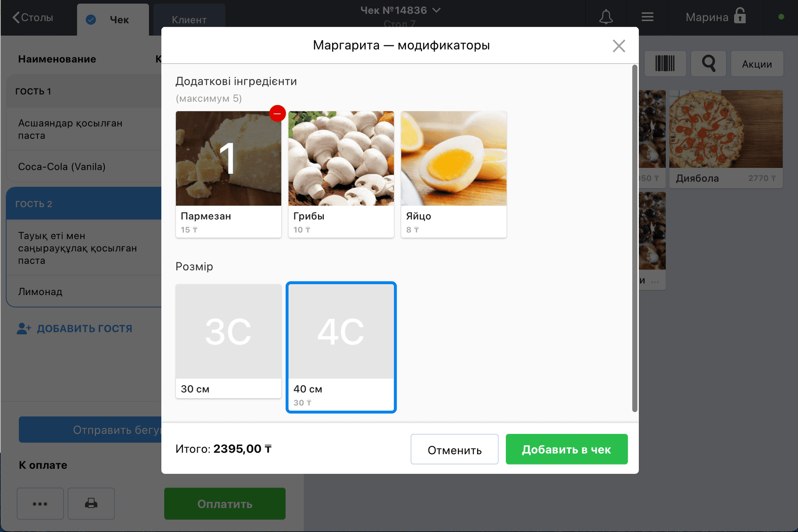Screen dimensions: 798x532
Task: Switch to the Клиент tab
Action: 189,20
